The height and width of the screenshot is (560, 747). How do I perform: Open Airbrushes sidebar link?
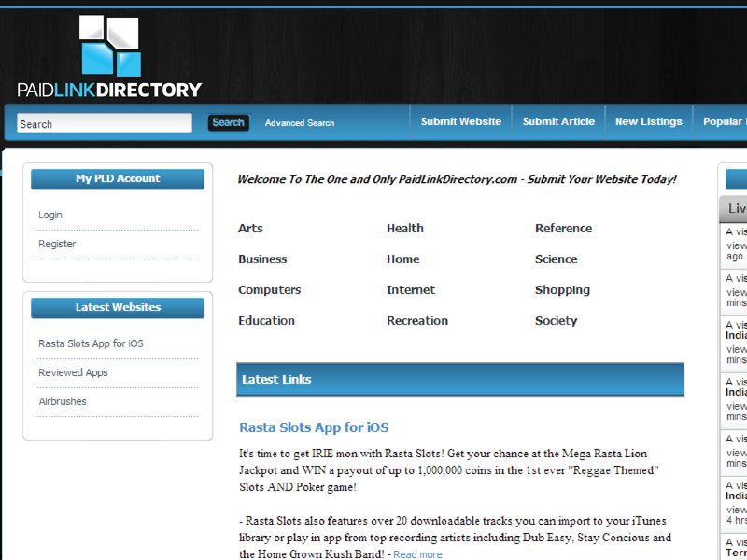point(63,401)
